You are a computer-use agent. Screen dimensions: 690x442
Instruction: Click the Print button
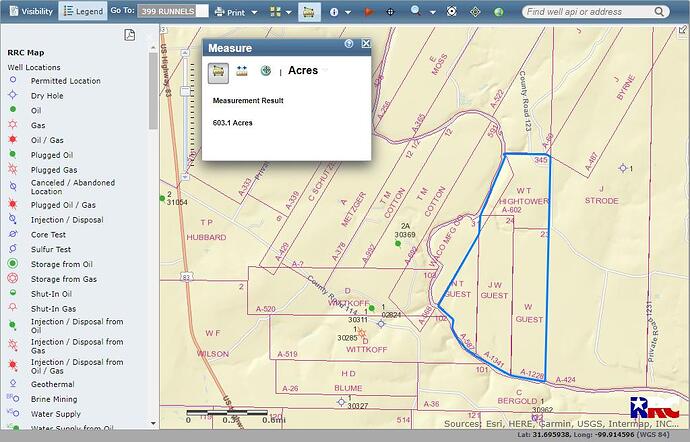[x=230, y=12]
